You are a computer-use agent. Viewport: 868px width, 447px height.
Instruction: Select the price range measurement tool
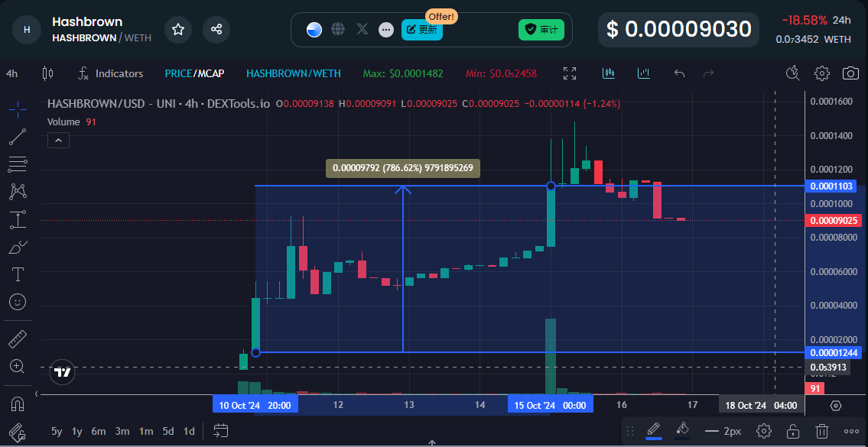point(18,219)
